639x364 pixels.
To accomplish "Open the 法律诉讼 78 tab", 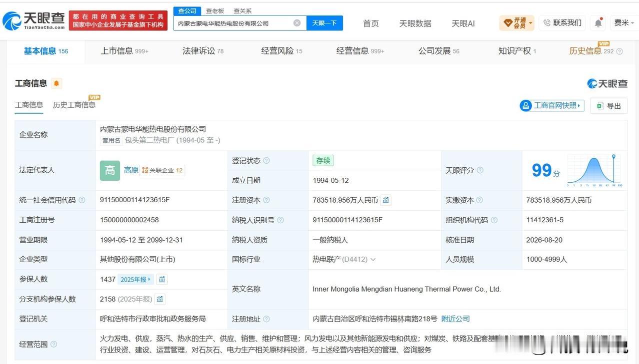I will click(x=203, y=51).
